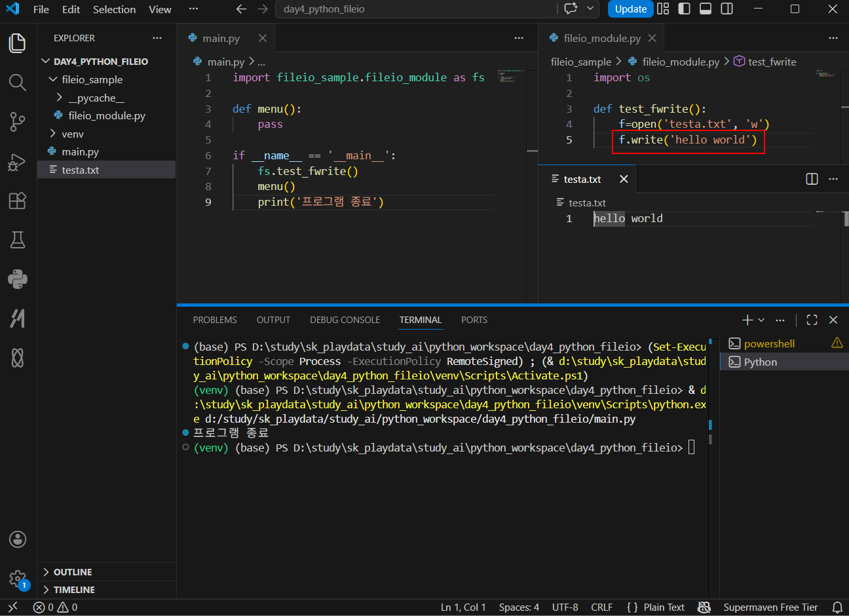Close the main.py editor tab
849x616 pixels.
tap(263, 38)
